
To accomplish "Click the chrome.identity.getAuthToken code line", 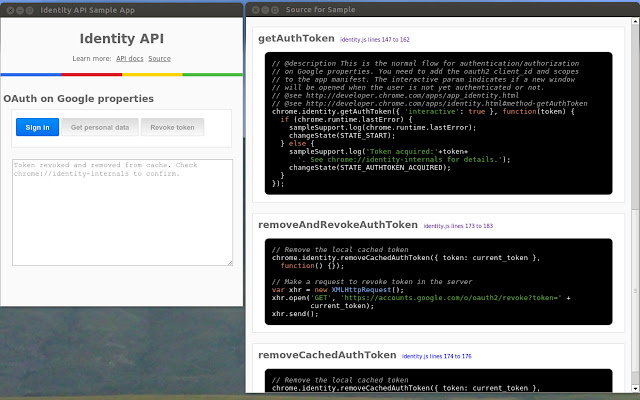I will (423, 111).
